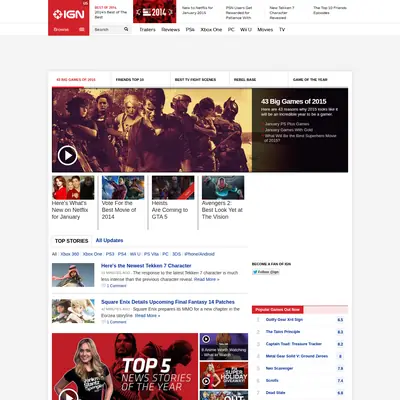
Task: Go to the PS4 section
Action: 190,29
